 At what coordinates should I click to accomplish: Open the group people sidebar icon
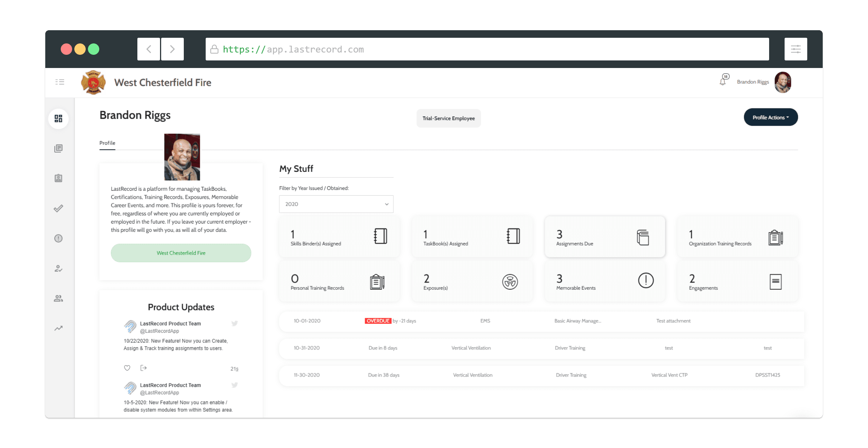(x=58, y=298)
